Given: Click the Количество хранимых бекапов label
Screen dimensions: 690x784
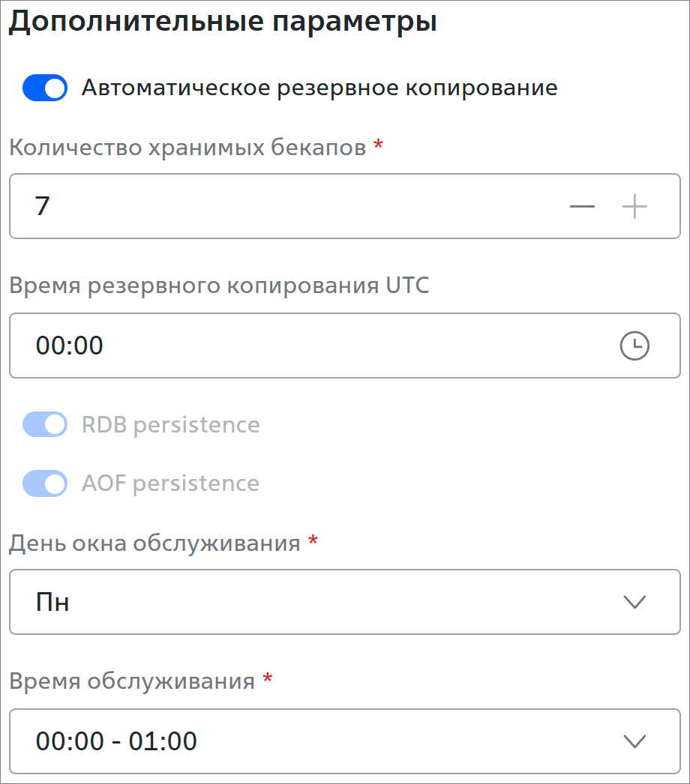Looking at the screenshot, I should (187, 148).
